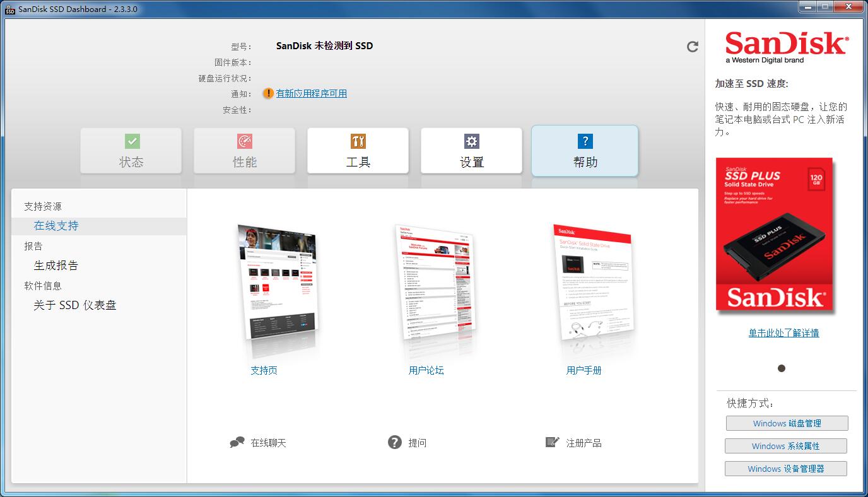Image resolution: width=868 pixels, height=497 pixels.
Task: Follow the 用户论坛 link
Action: pos(426,370)
